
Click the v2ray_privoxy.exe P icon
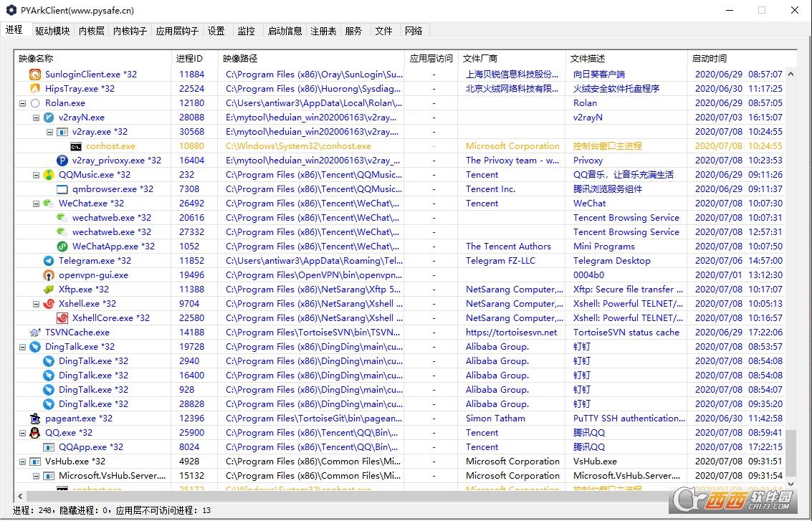62,161
